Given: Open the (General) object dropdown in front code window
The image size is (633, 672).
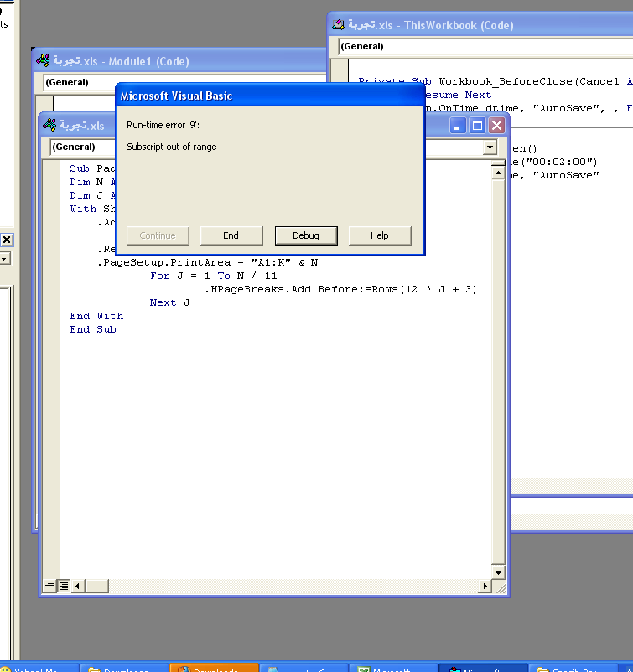Looking at the screenshot, I should pyautogui.click(x=81, y=147).
